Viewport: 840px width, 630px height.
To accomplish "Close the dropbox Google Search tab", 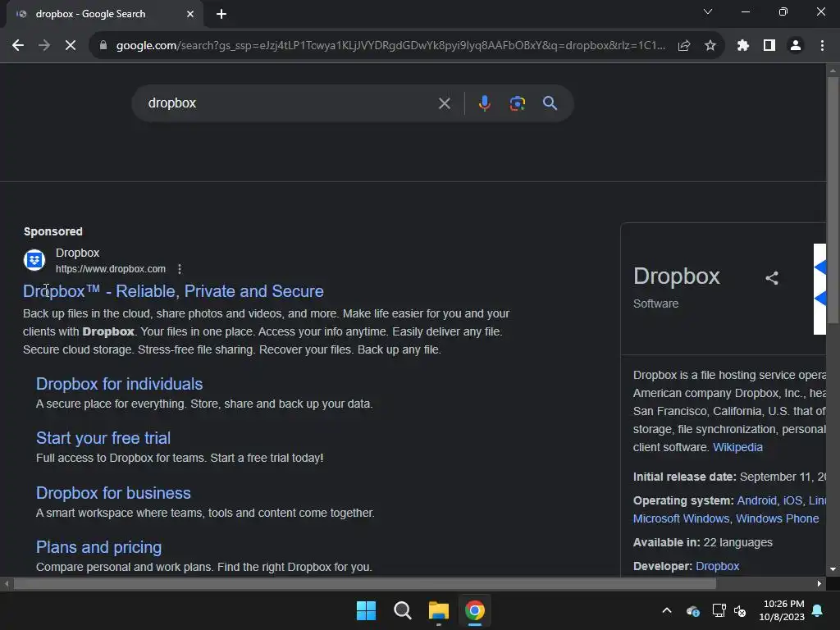I will [190, 14].
